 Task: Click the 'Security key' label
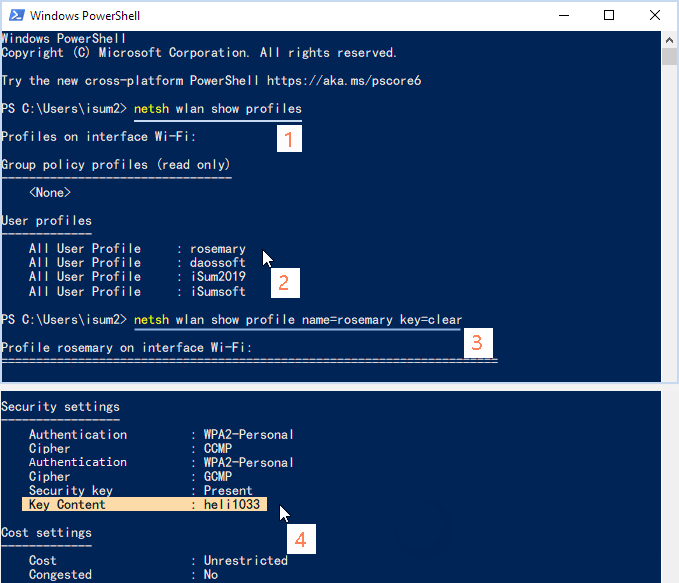[x=71, y=490]
